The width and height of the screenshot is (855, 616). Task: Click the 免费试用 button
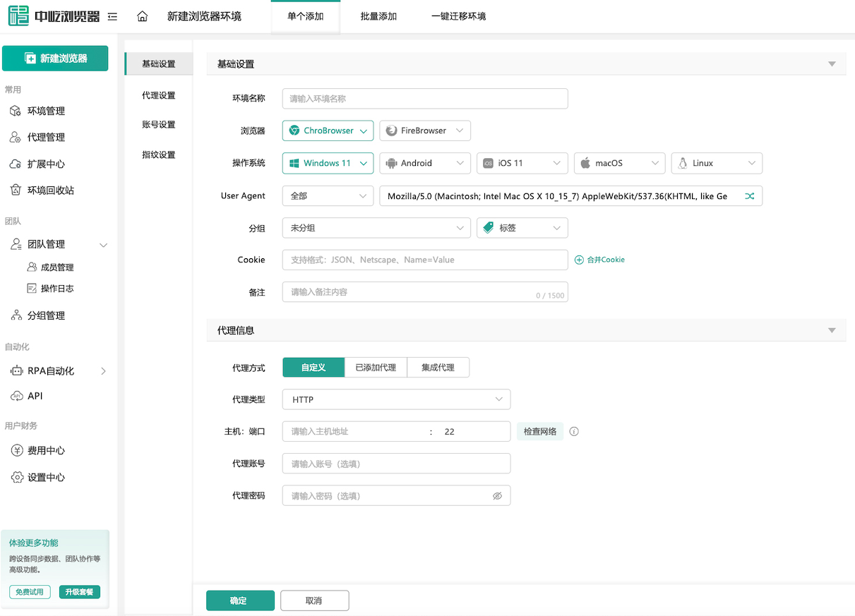coord(30,592)
